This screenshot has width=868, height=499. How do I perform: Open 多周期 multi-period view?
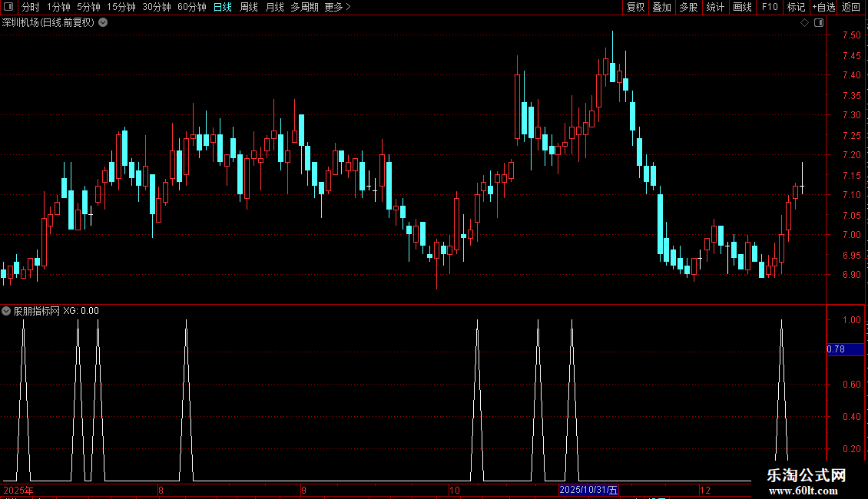pyautogui.click(x=304, y=7)
